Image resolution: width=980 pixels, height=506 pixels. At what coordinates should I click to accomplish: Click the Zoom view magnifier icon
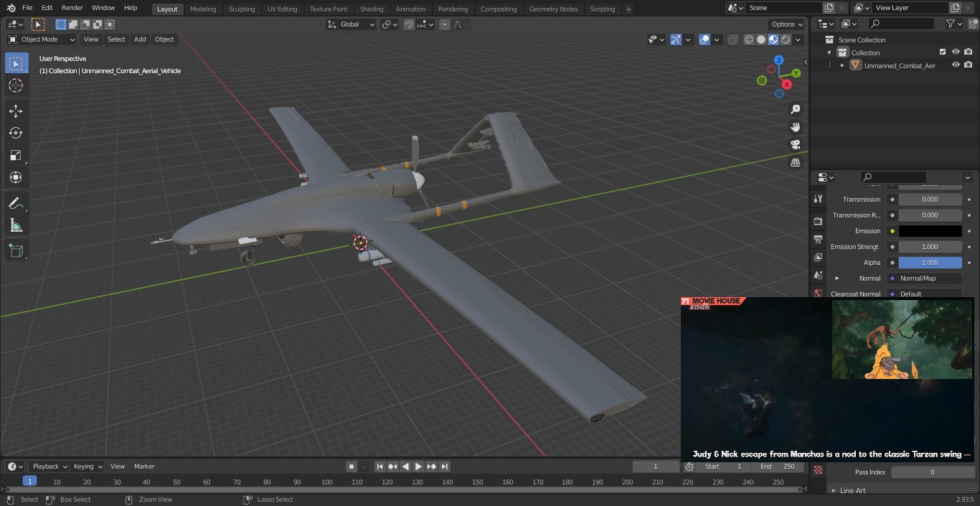[x=795, y=109]
